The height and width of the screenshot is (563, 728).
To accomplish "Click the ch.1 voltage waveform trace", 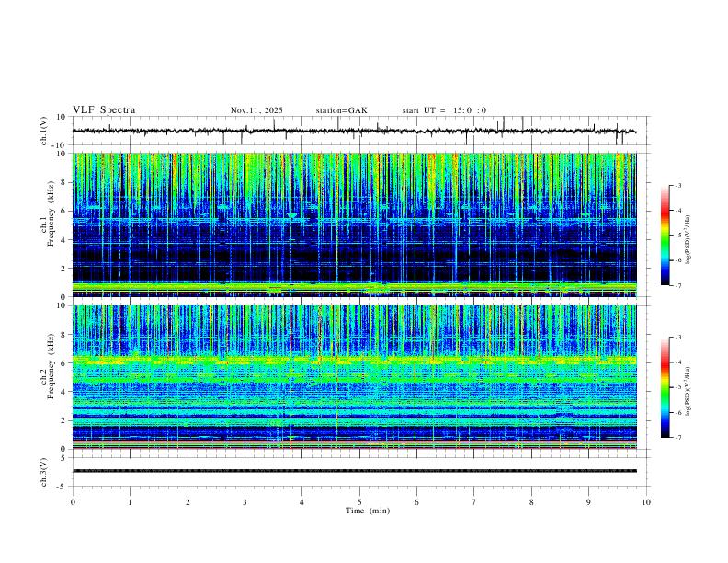I will pos(354,131).
